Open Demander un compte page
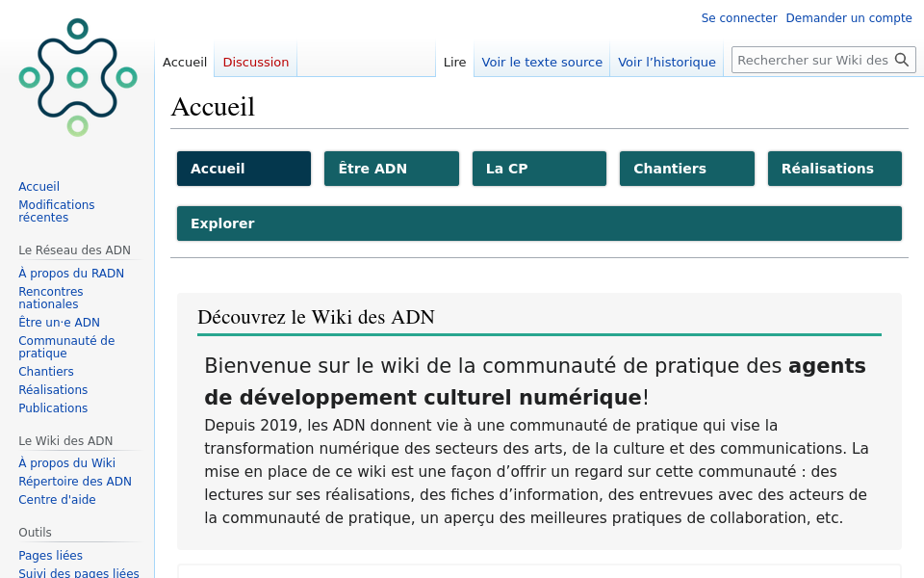Viewport: 924px width, 578px height. (849, 17)
